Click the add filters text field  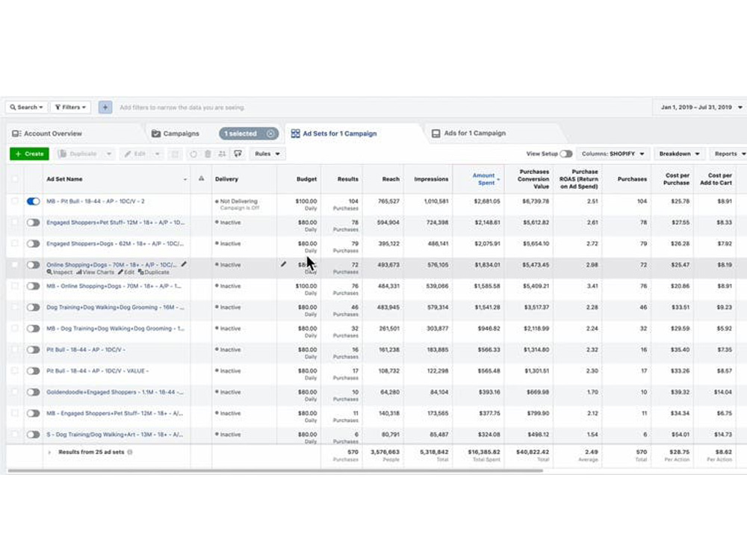point(182,108)
